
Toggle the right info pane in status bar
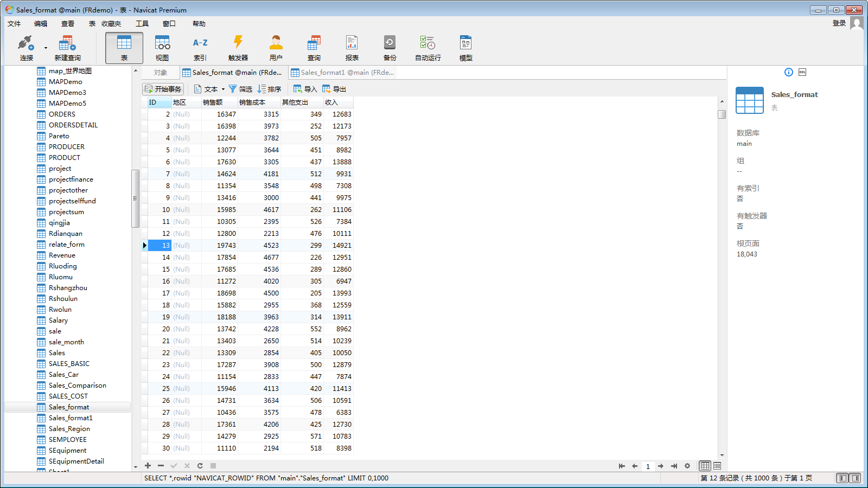pos(856,478)
